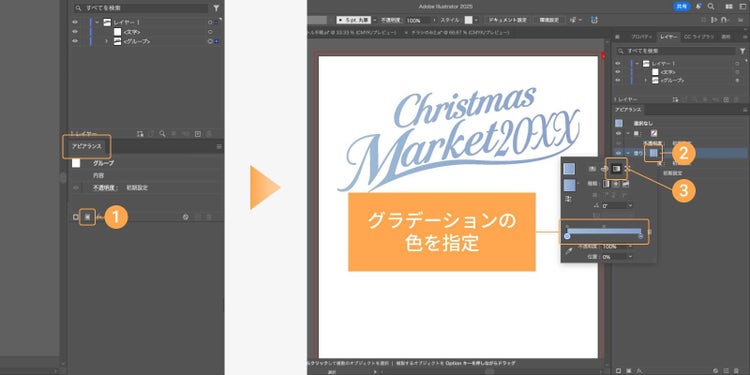750x375 pixels.
Task: Click Add New Fill icon in left Appearance panel
Action: click(88, 217)
